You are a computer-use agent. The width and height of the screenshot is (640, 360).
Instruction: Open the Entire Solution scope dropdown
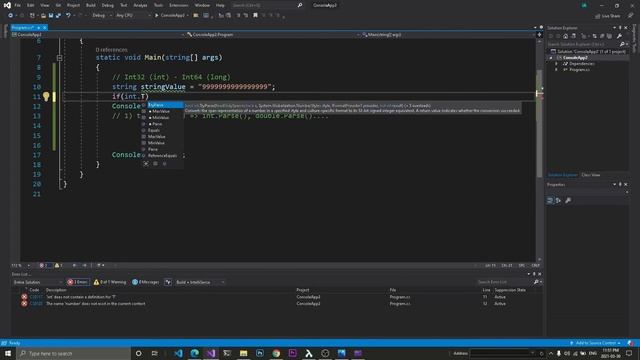[38, 282]
